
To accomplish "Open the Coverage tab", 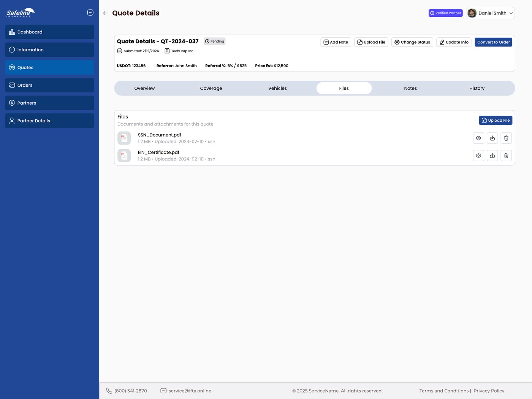I will pos(211,88).
